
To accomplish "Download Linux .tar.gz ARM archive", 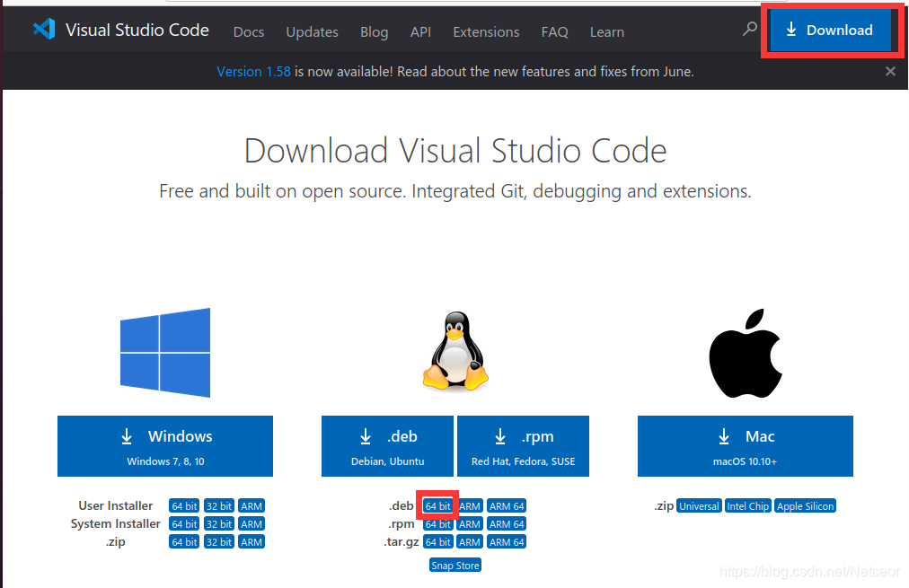I will point(470,541).
